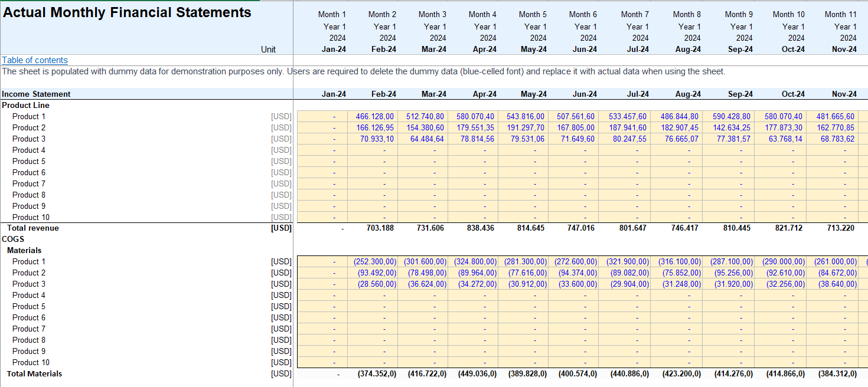868x387 pixels.
Task: Click the Product Line row label
Action: (x=25, y=105)
